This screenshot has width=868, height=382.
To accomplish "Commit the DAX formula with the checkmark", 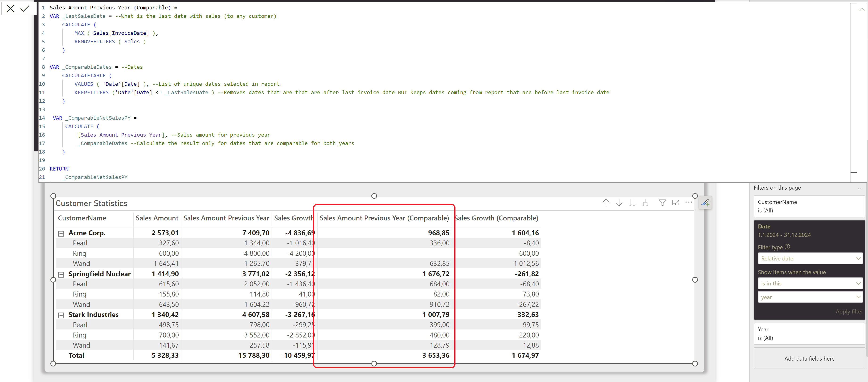I will pyautogui.click(x=25, y=8).
